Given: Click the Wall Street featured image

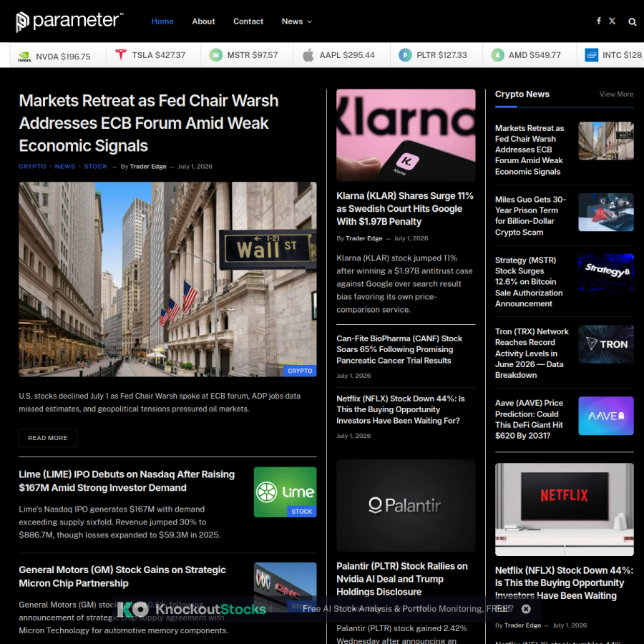Looking at the screenshot, I should point(167,279).
